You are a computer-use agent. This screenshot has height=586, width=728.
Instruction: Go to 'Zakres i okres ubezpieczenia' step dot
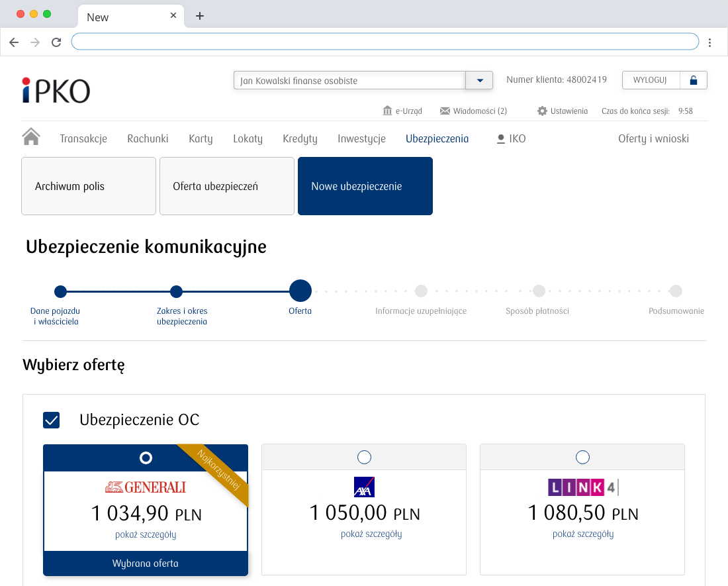[x=177, y=291]
